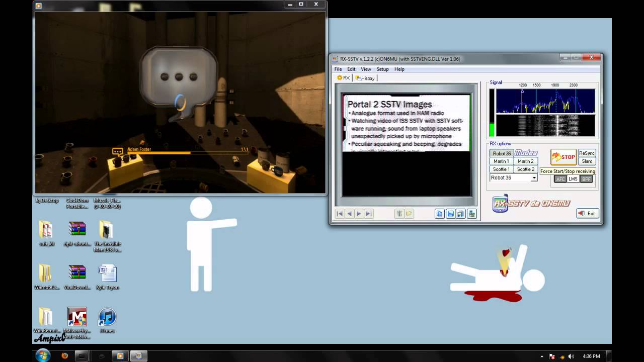The height and width of the screenshot is (362, 644).
Task: Toggle AFC option
Action: [560, 179]
